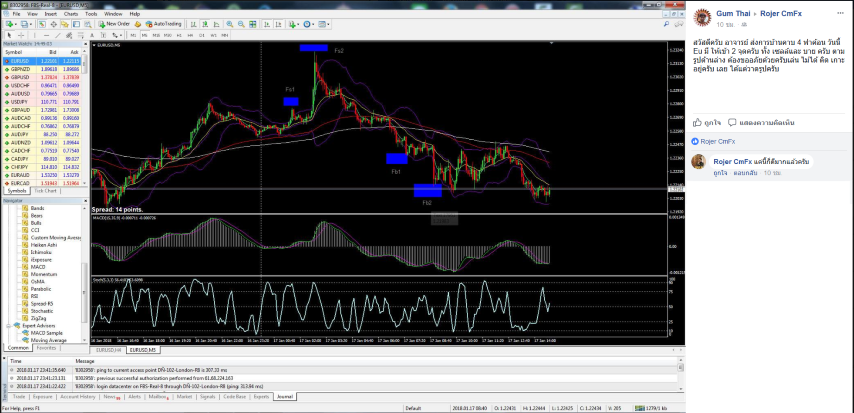Viewport: 854px width, 413px height.
Task: Click the New Order toolbar button
Action: point(114,24)
